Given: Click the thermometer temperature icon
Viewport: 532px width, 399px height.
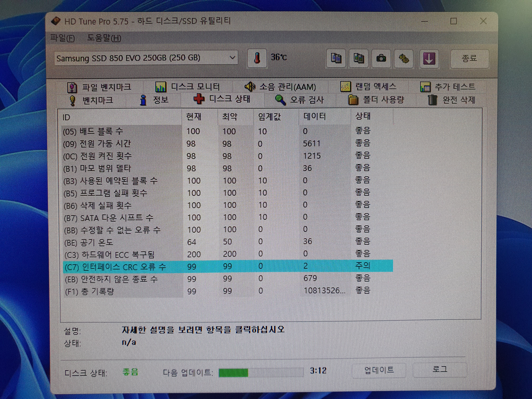Looking at the screenshot, I should click(257, 58).
